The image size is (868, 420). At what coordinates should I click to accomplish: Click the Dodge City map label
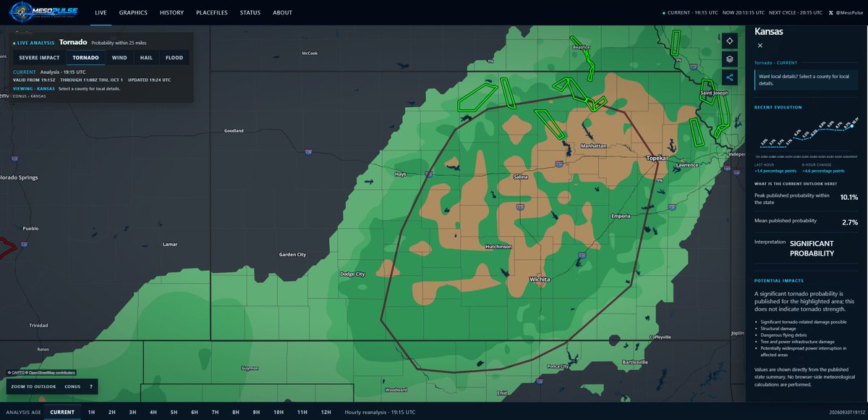pos(352,274)
